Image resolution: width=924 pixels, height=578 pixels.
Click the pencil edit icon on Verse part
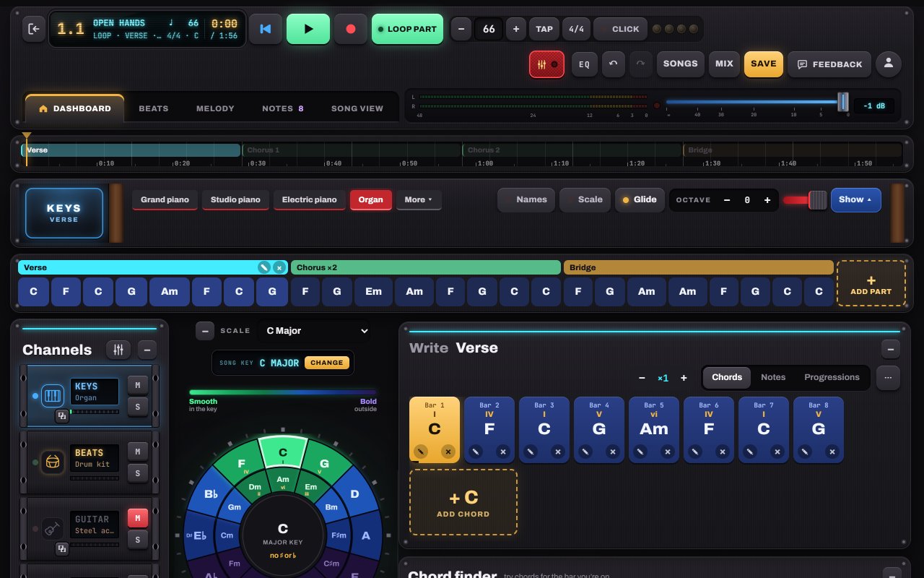[265, 267]
